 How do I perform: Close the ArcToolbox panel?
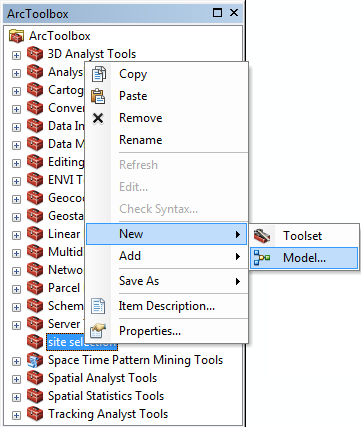[234, 13]
